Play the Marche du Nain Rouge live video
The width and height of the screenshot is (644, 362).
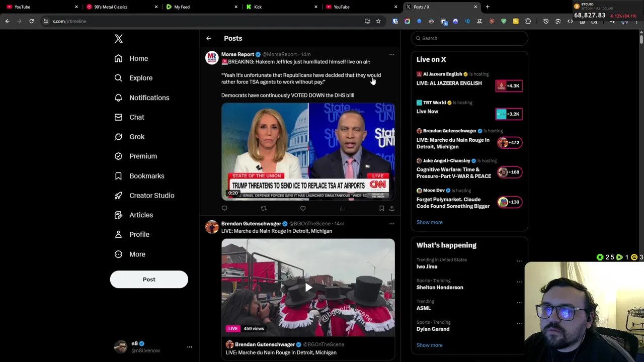308,288
